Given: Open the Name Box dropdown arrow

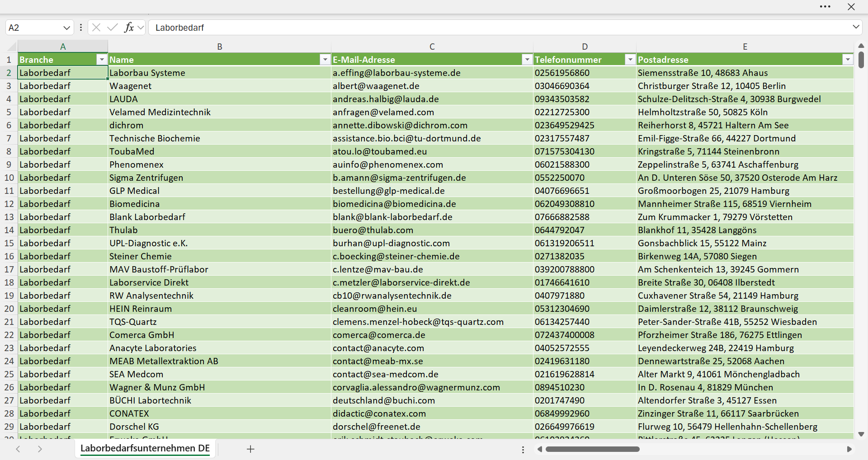Looking at the screenshot, I should (x=66, y=28).
